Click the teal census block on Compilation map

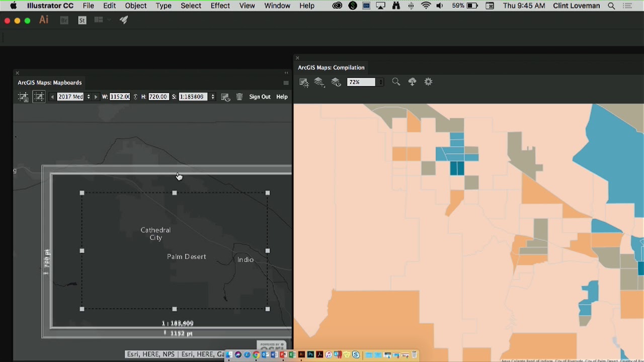[x=457, y=168]
